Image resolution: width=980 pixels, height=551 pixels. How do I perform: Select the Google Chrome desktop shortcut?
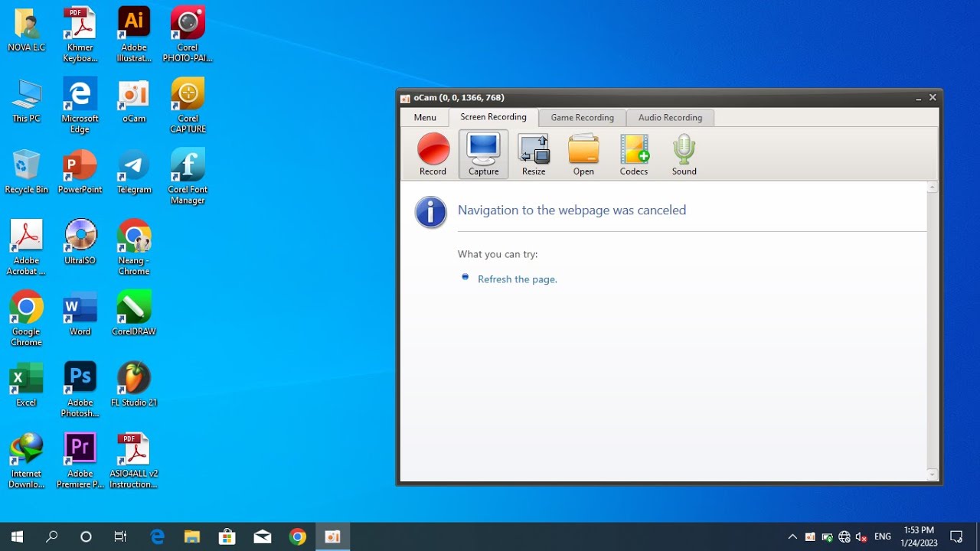(x=27, y=319)
